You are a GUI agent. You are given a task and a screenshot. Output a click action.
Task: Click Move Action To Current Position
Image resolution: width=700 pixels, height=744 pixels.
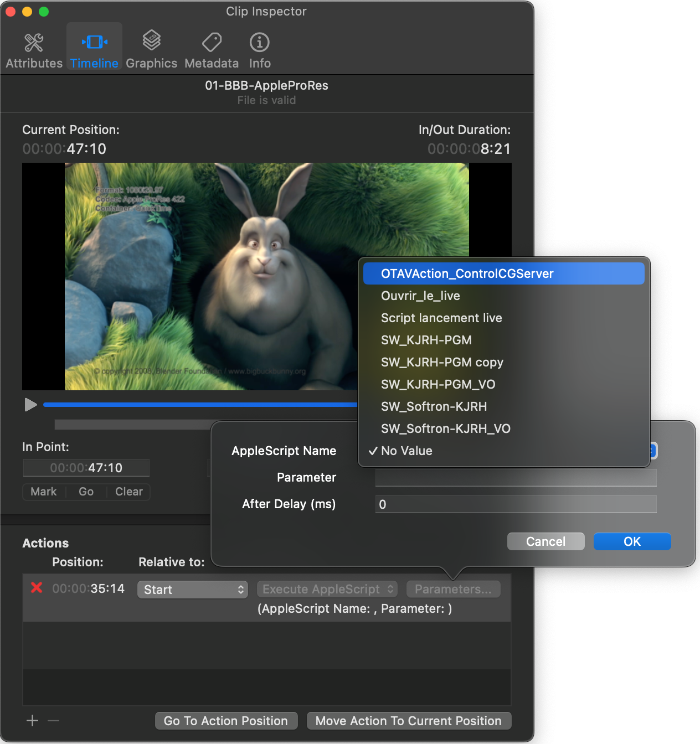tap(409, 721)
